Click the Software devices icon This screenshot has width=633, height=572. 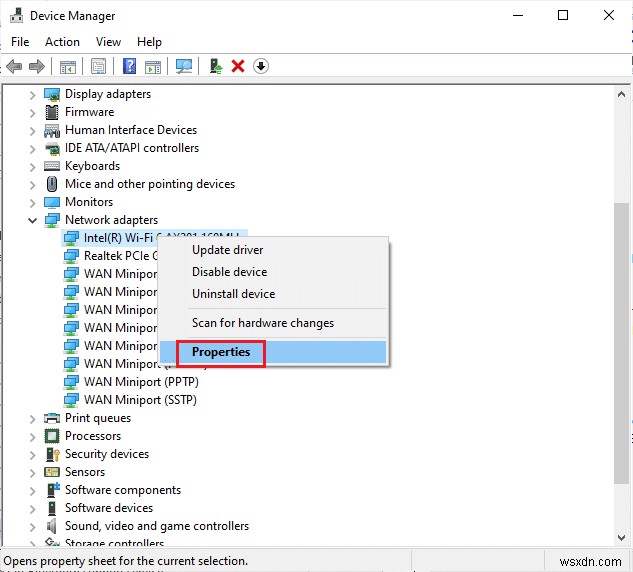[52, 508]
